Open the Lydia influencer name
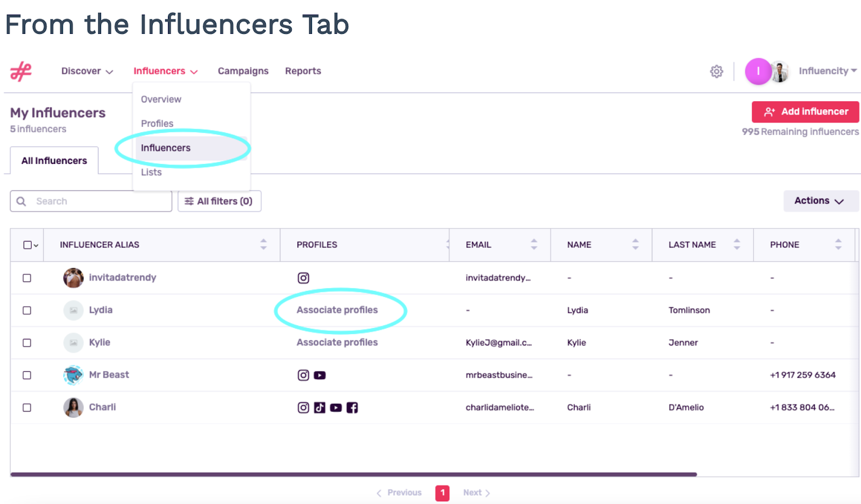861x504 pixels. coord(101,310)
